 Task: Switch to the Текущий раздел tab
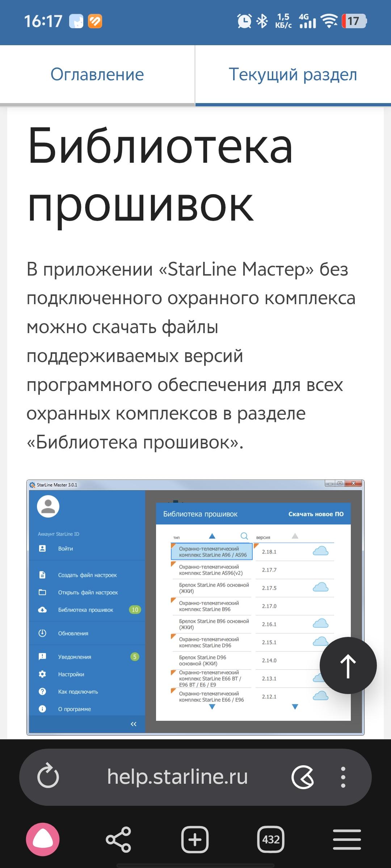[293, 75]
